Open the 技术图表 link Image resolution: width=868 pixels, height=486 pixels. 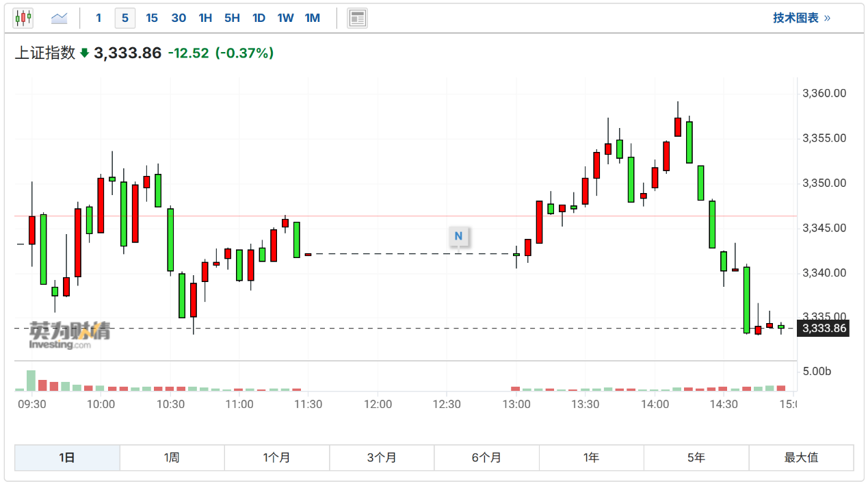click(802, 18)
